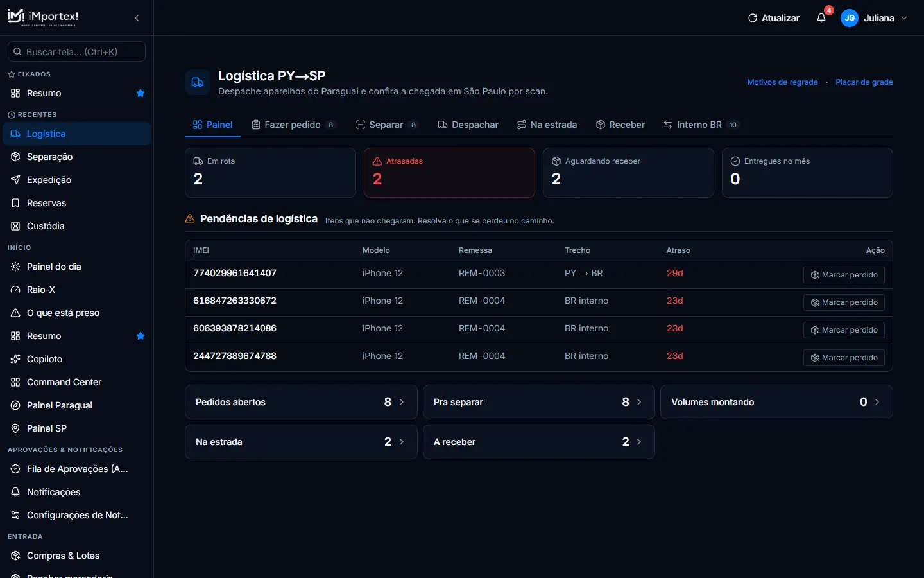Toggle the star on Resumo under Início
The height and width of the screenshot is (578, 924).
(x=141, y=336)
